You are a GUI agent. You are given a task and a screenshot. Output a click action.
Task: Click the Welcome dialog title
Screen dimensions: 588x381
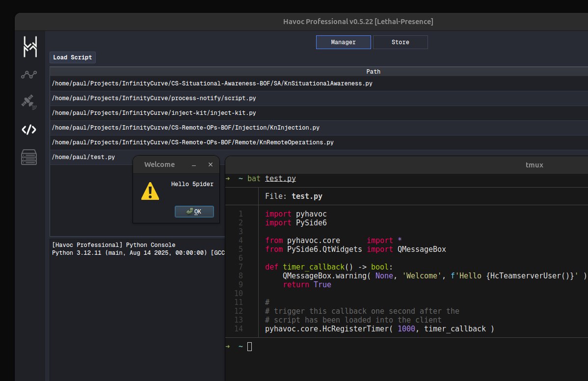pos(160,164)
